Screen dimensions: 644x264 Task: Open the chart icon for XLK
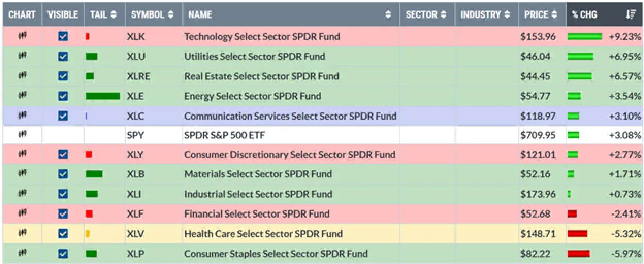coord(22,37)
